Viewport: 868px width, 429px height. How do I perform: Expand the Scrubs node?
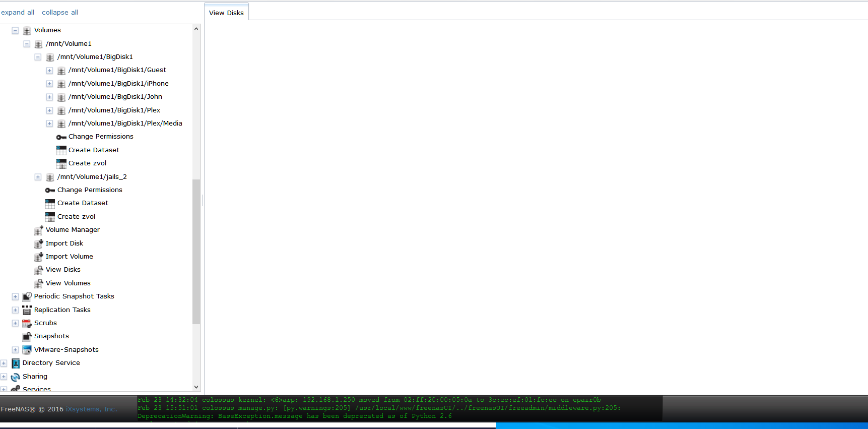pyautogui.click(x=15, y=323)
